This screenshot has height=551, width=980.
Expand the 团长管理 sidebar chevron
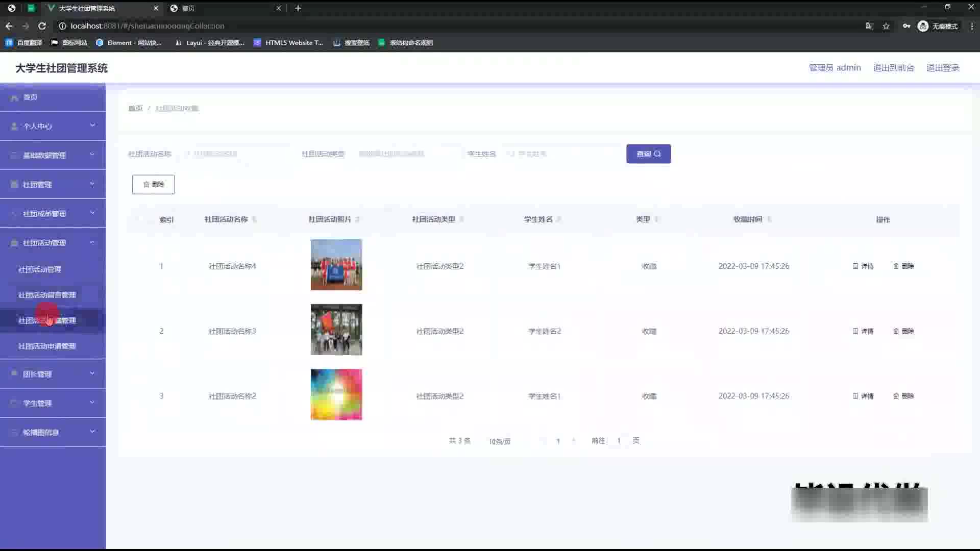pos(92,373)
